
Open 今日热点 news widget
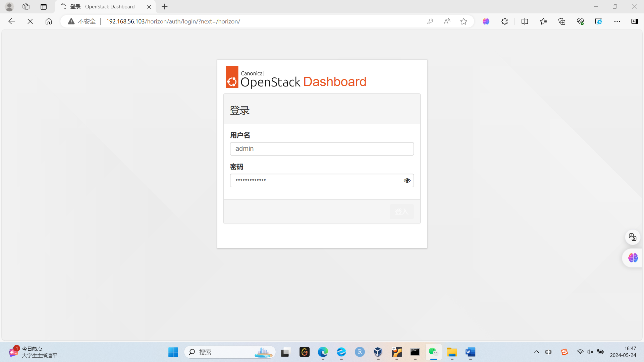pos(35,352)
